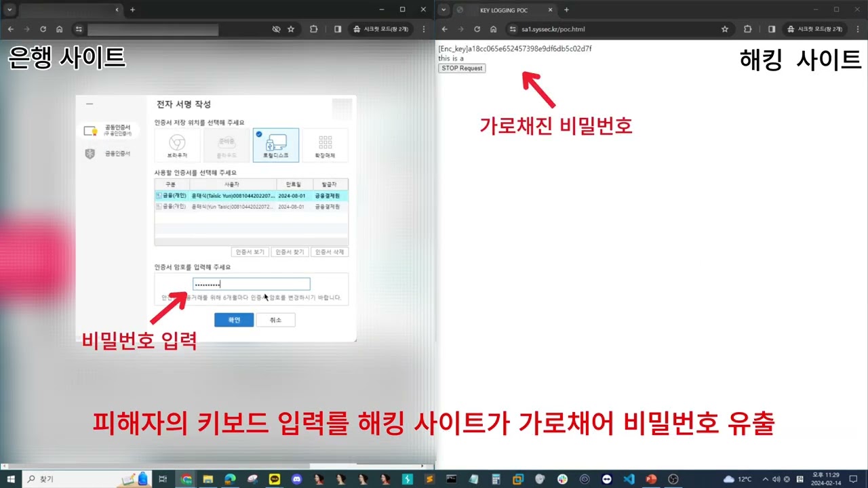Image resolution: width=868 pixels, height=488 pixels.
Task: Choose 클라우드 storage location
Action: coord(226,145)
